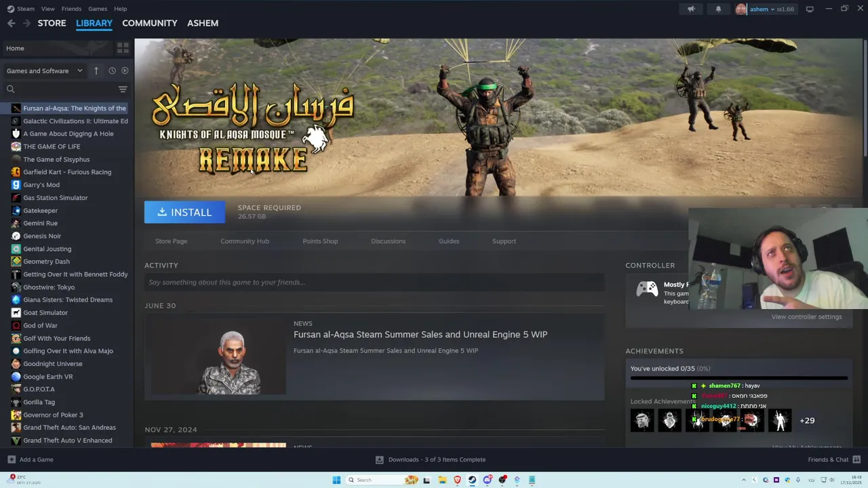
Task: Open the ASHEM profile tab
Action: point(203,23)
